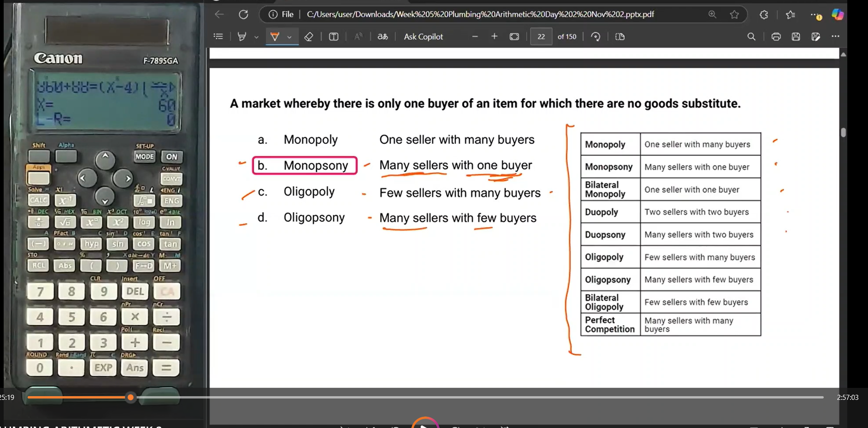Click the total duration 2:57:03 label
The height and width of the screenshot is (428, 868).
click(848, 397)
